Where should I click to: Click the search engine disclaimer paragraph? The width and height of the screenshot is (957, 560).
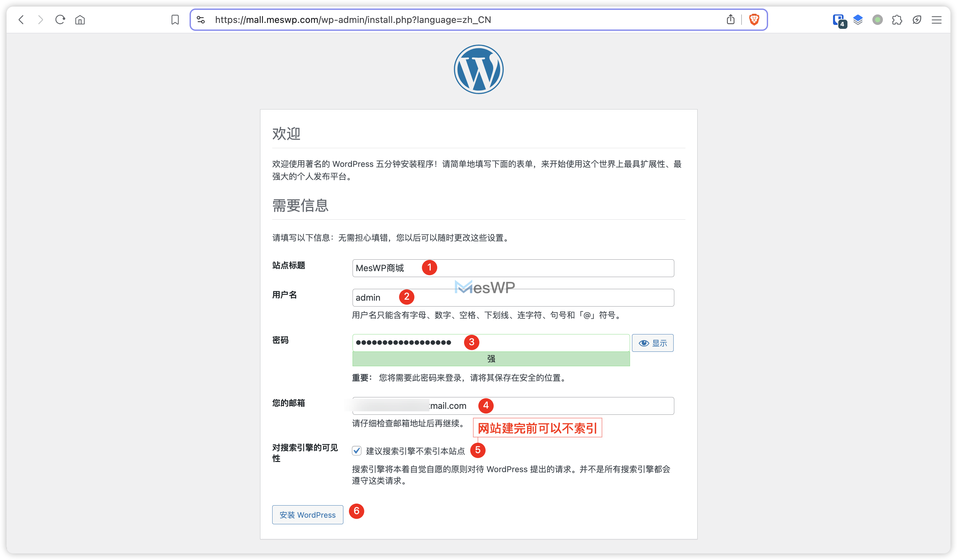tap(511, 475)
